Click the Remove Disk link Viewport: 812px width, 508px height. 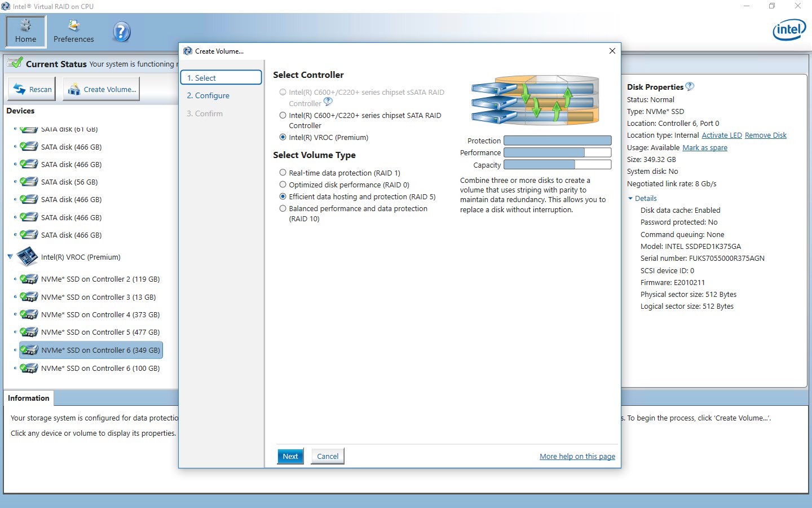(766, 135)
